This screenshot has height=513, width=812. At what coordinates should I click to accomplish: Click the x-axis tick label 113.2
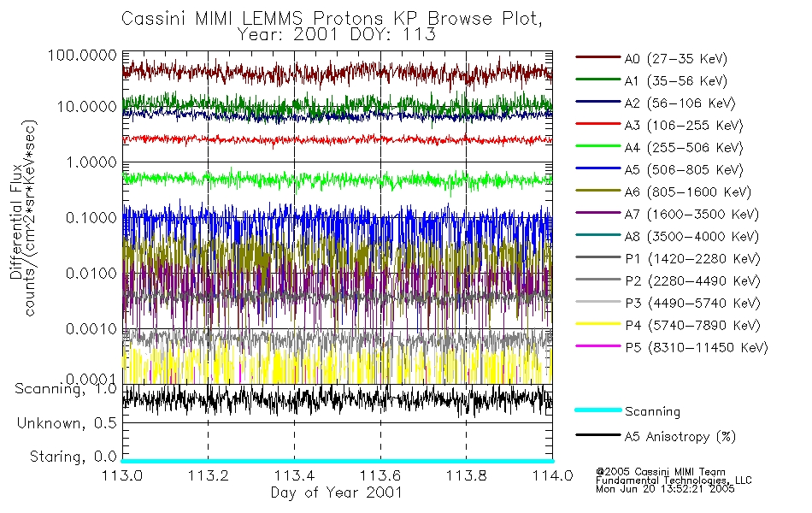pyautogui.click(x=208, y=475)
